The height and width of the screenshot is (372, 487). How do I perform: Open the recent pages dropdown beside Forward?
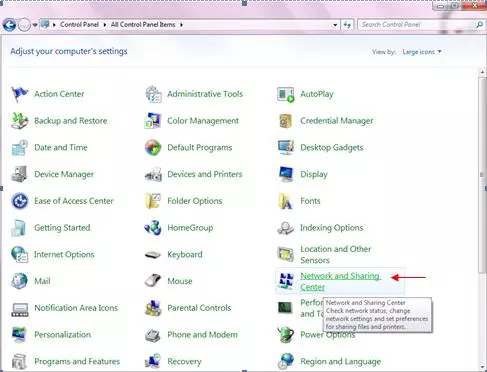pos(35,25)
